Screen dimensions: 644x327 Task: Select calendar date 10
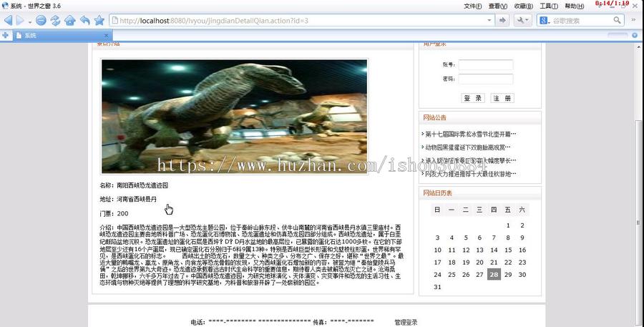pos(437,250)
